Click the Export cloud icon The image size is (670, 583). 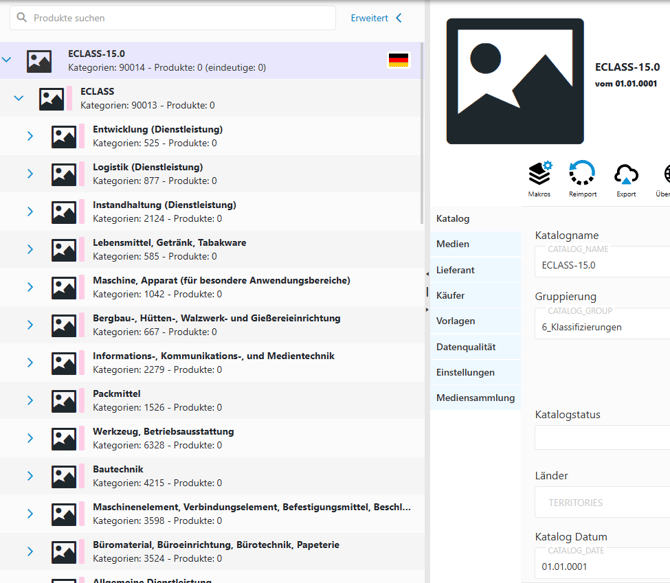(626, 174)
